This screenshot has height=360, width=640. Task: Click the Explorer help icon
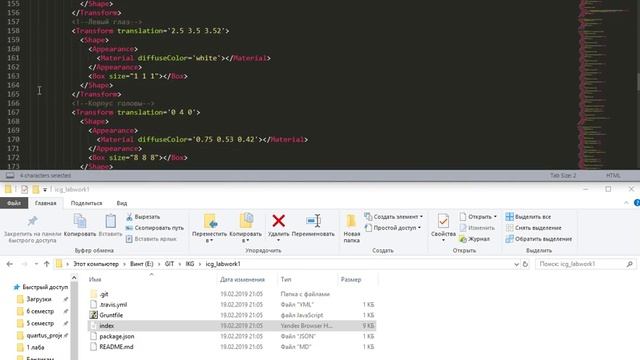pos(637,203)
